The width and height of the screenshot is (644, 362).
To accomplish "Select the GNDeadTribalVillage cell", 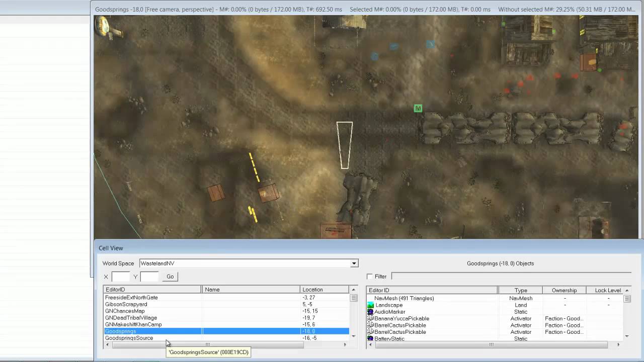I will click(x=131, y=318).
